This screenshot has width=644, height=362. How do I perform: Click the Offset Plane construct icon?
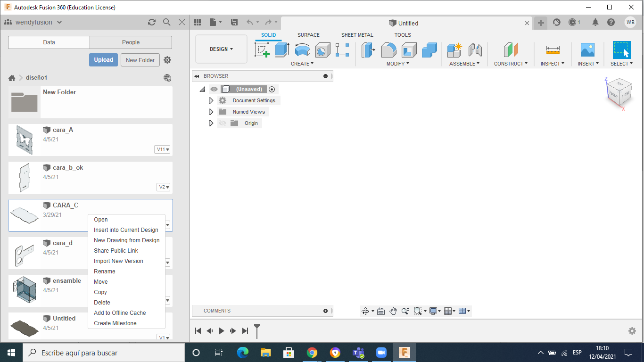point(511,50)
